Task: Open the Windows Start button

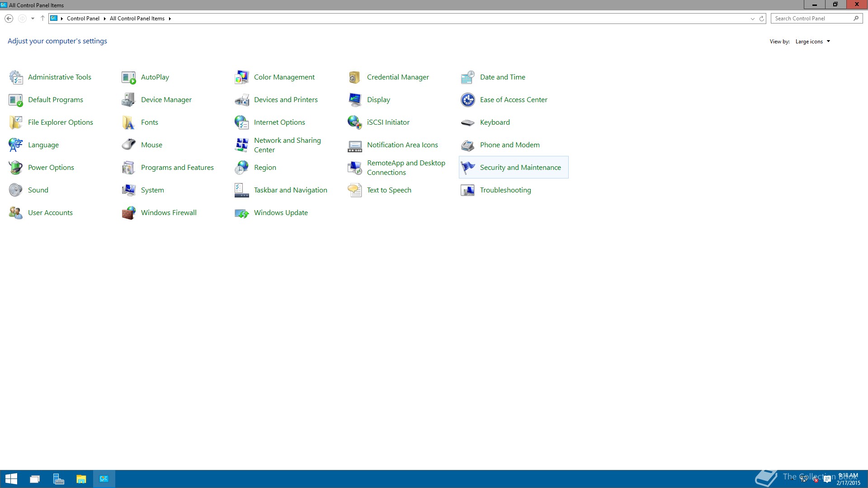Action: pyautogui.click(x=11, y=479)
